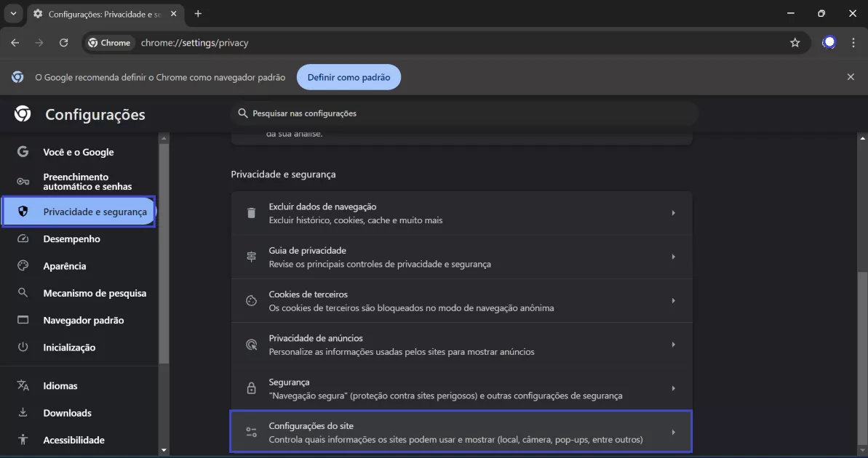Screen dimensions: 868x458
Task: Click the palette icon beside Aparência
Action: point(23,265)
